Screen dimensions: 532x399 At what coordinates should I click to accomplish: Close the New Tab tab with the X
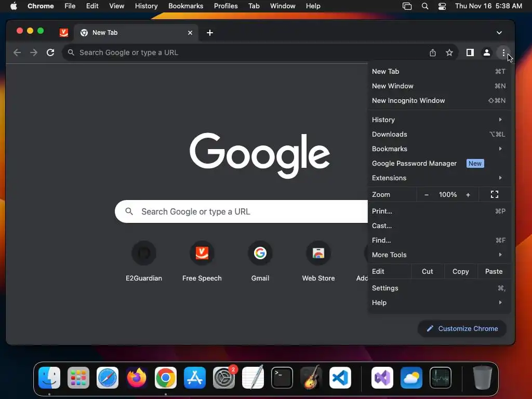[x=190, y=33]
